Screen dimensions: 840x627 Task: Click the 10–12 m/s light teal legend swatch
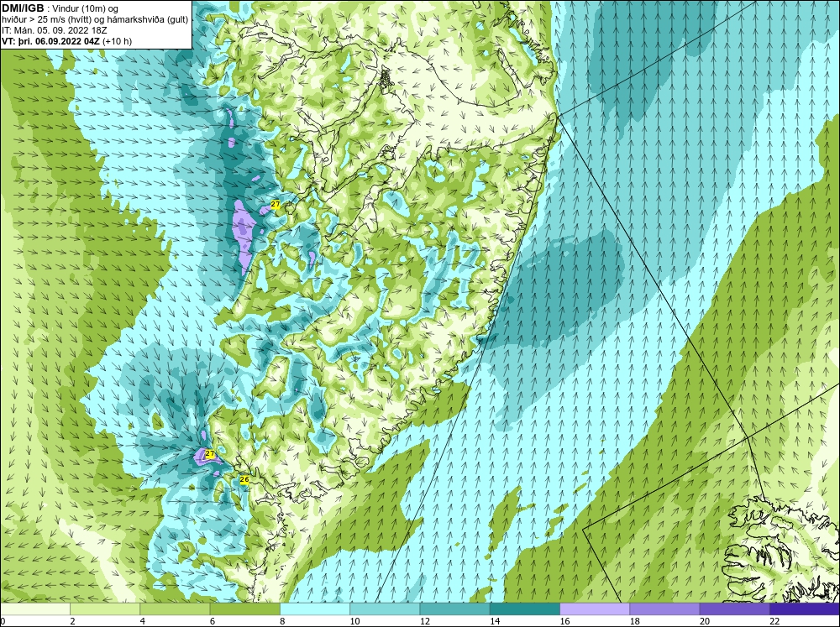[x=385, y=609]
